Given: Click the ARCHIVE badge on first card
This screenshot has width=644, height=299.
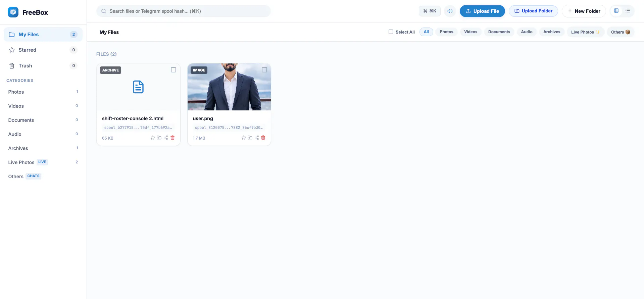Looking at the screenshot, I should (110, 70).
